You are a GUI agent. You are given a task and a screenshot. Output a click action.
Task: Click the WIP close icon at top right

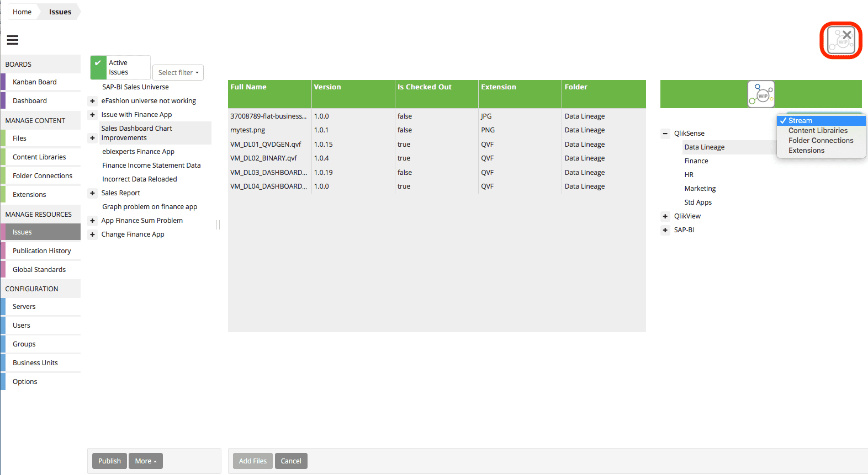840,40
